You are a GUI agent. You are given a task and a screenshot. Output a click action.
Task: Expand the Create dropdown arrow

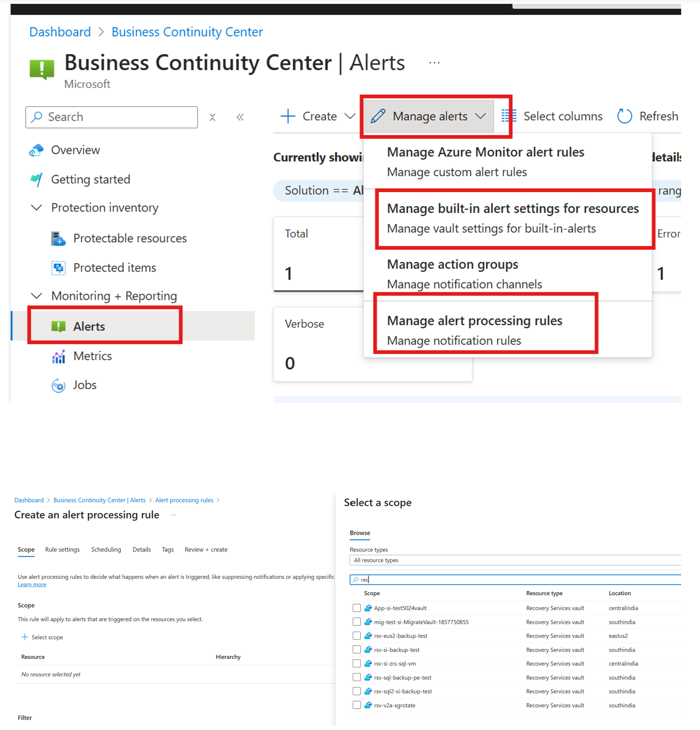(x=350, y=116)
